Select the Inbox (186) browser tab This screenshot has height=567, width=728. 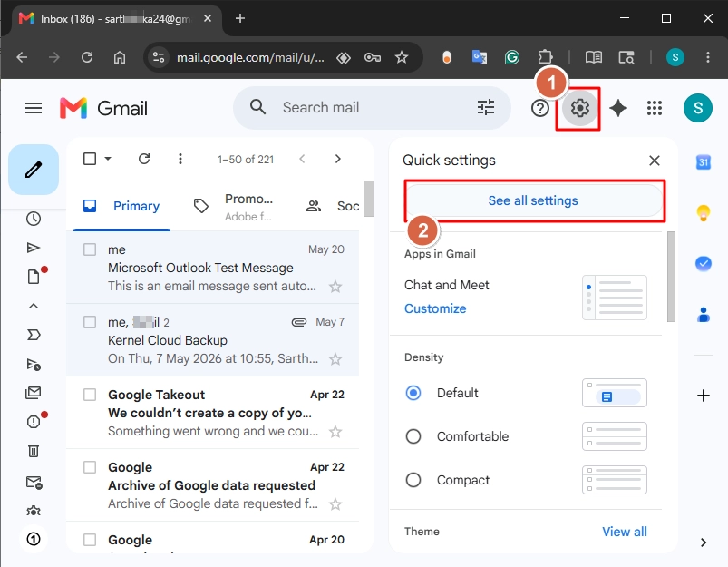pos(115,18)
